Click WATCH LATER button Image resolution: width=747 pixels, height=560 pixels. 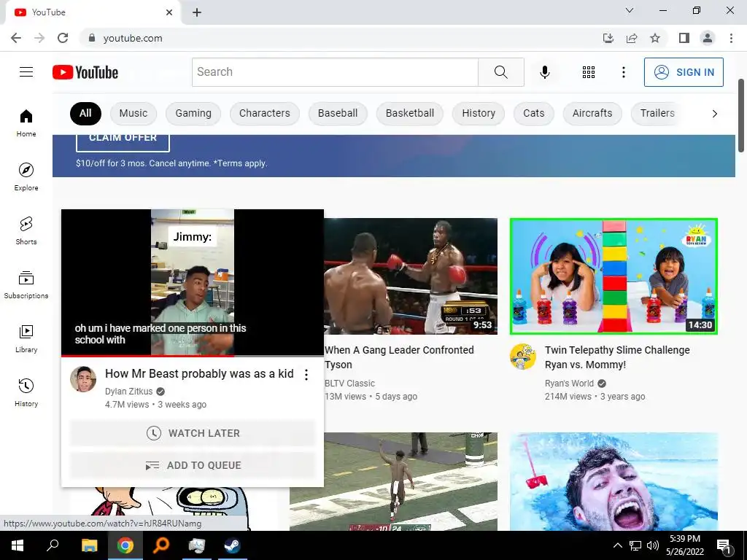193,433
